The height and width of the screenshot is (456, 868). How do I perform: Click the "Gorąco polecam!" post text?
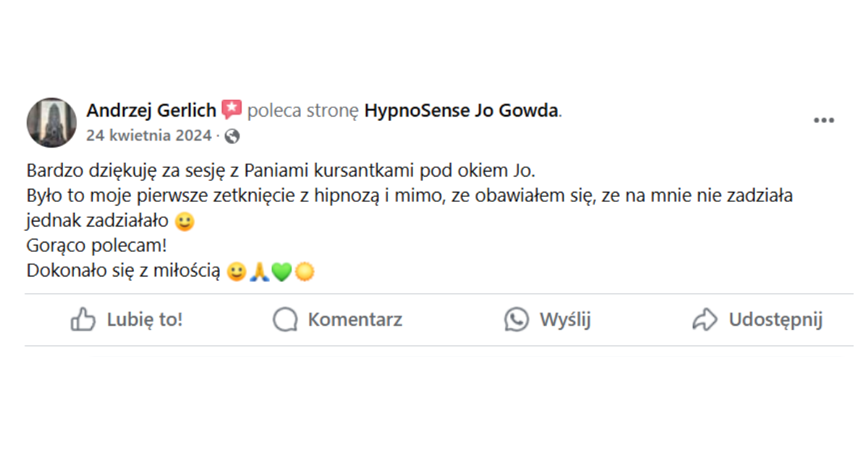97,246
